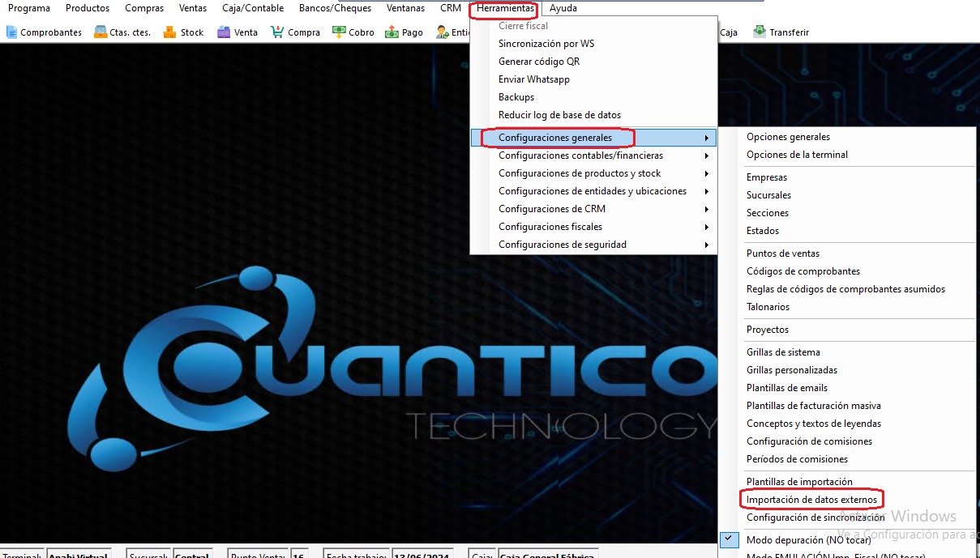Open the Cobro money icon
This screenshot has width=980, height=558.
(339, 32)
